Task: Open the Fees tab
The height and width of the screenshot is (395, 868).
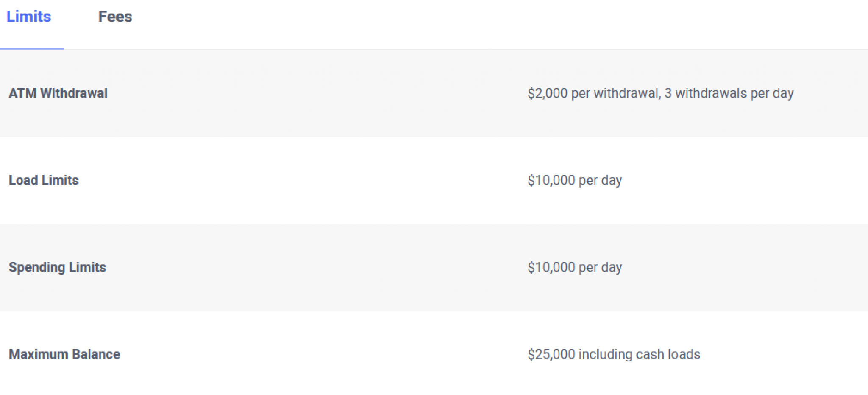Action: 115,17
